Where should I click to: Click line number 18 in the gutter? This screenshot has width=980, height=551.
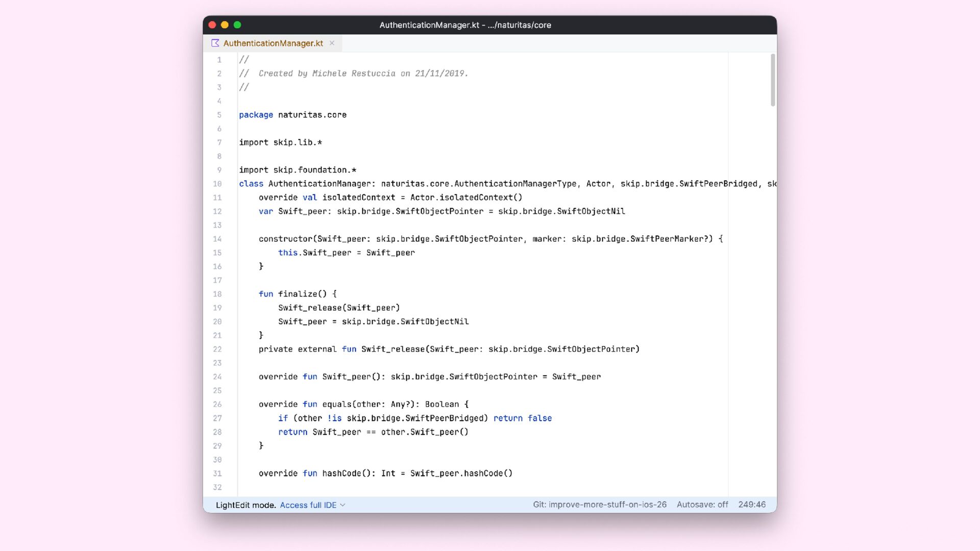217,294
